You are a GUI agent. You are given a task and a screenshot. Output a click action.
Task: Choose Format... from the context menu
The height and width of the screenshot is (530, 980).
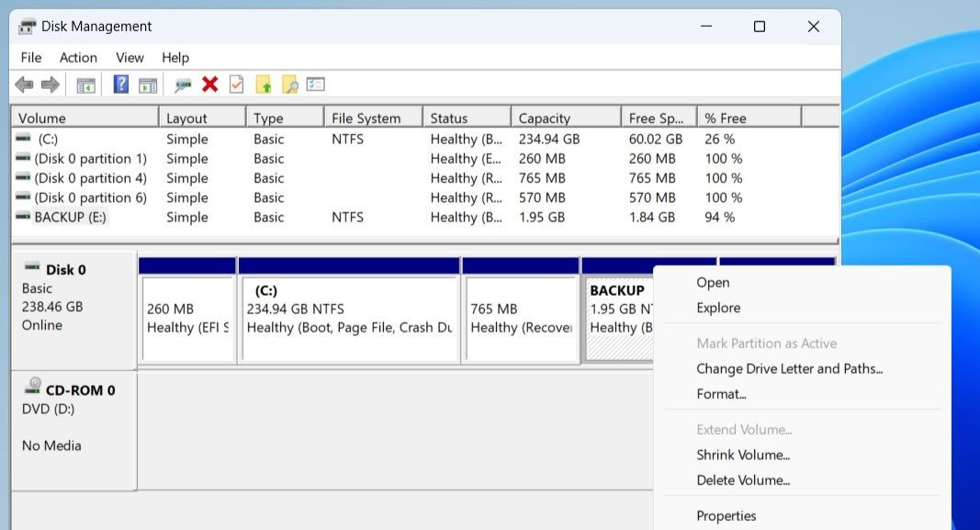(x=721, y=394)
